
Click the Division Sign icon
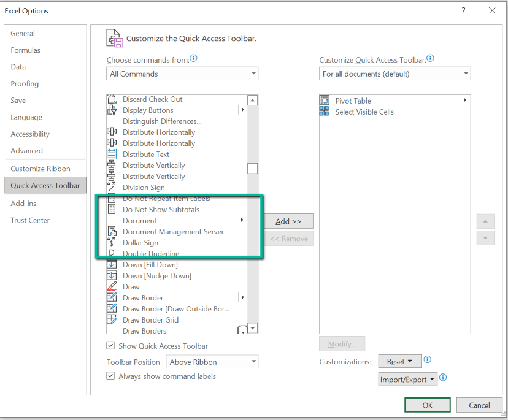click(112, 187)
